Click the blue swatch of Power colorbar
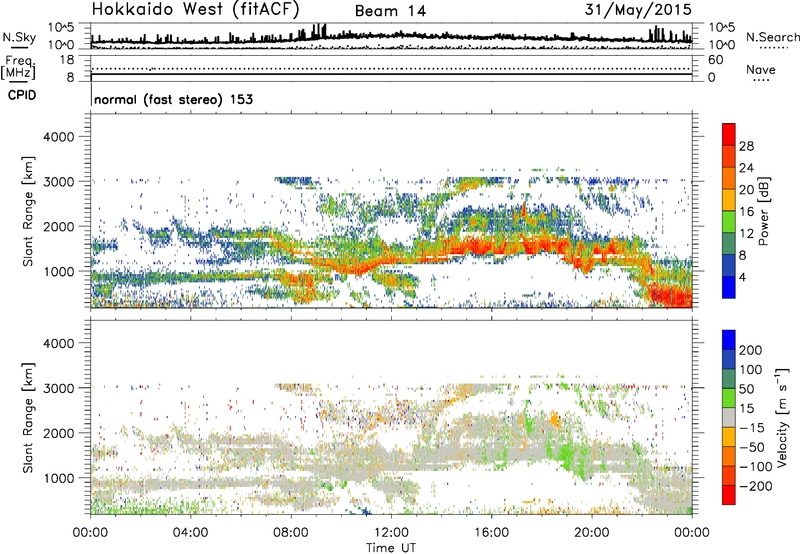 click(729, 287)
